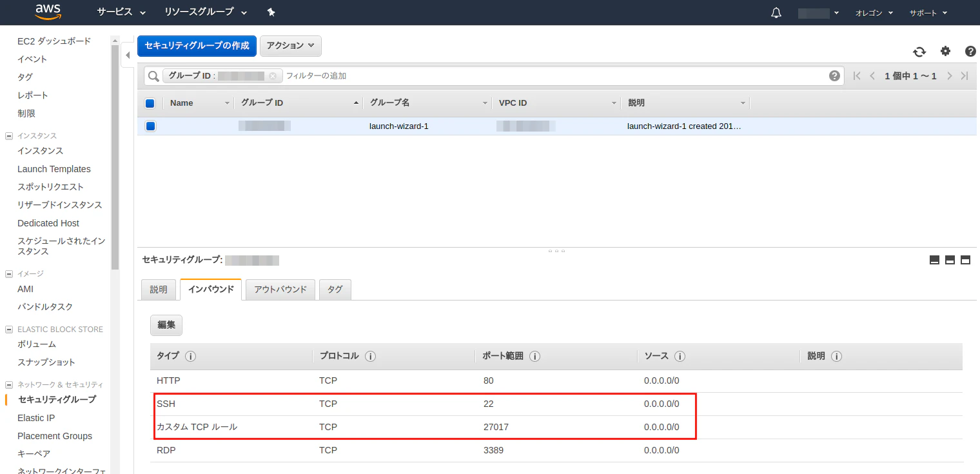The image size is (980, 474).
Task: Sort table by グループ名 column header
Action: [x=429, y=103]
